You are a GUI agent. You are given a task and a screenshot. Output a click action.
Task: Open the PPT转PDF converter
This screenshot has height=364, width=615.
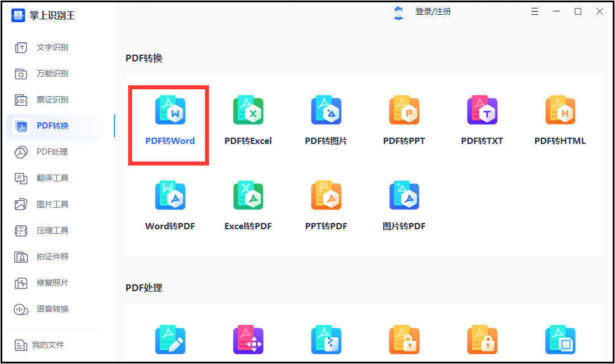[x=326, y=206]
